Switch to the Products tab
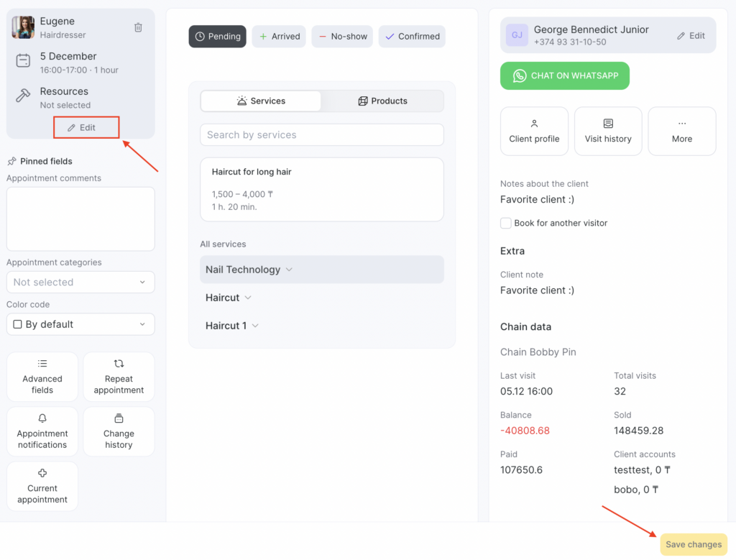Viewport: 736px width, 560px height. 382,101
